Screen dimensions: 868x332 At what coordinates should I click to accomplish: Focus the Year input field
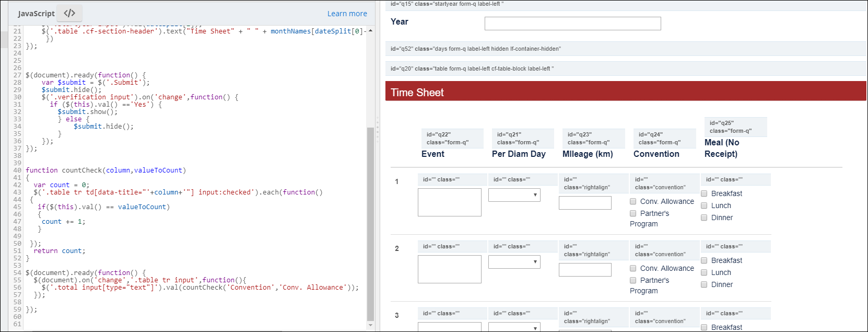click(x=573, y=24)
